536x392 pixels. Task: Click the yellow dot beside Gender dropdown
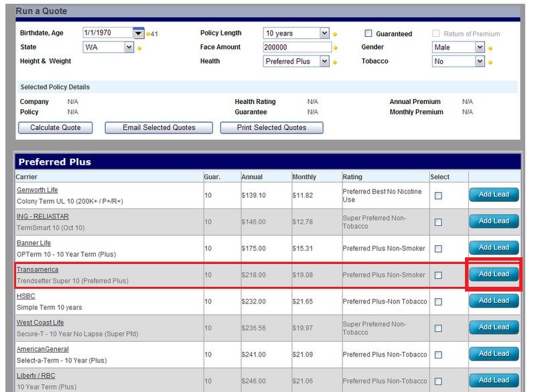click(x=490, y=48)
